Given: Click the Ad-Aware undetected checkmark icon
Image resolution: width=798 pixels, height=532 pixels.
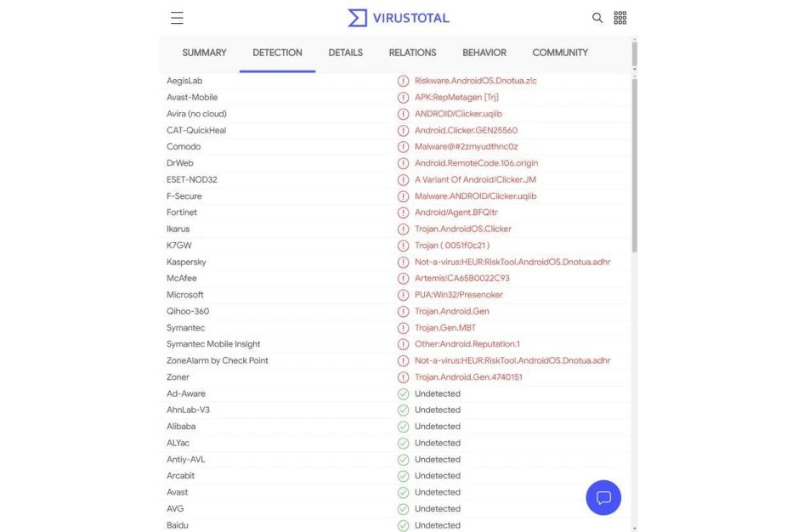Looking at the screenshot, I should point(403,393).
